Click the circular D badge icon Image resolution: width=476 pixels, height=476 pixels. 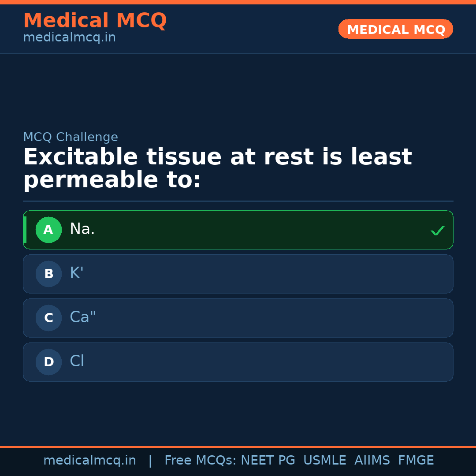click(48, 362)
